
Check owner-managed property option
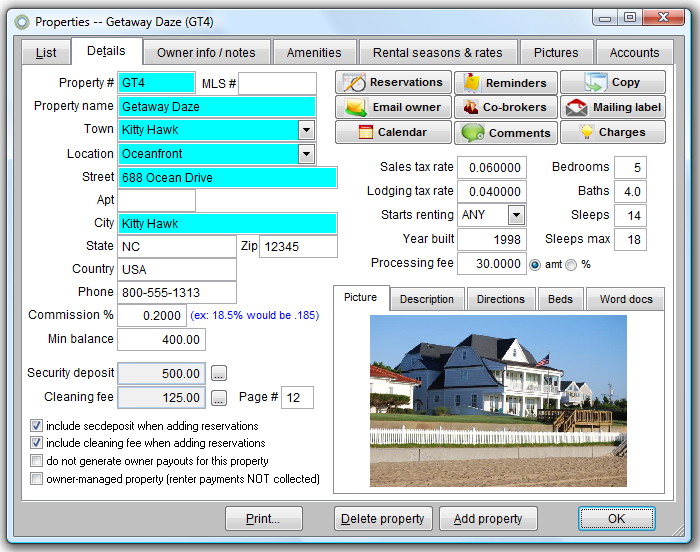(36, 479)
